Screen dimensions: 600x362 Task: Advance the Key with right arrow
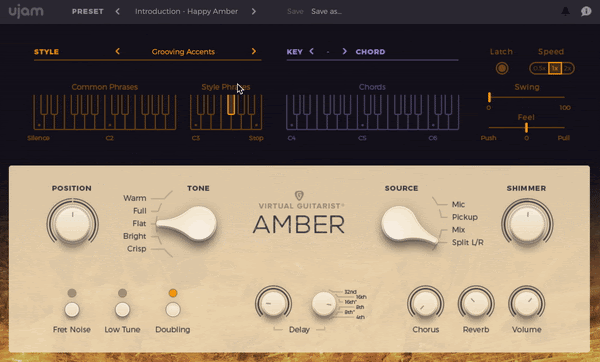[x=344, y=51]
